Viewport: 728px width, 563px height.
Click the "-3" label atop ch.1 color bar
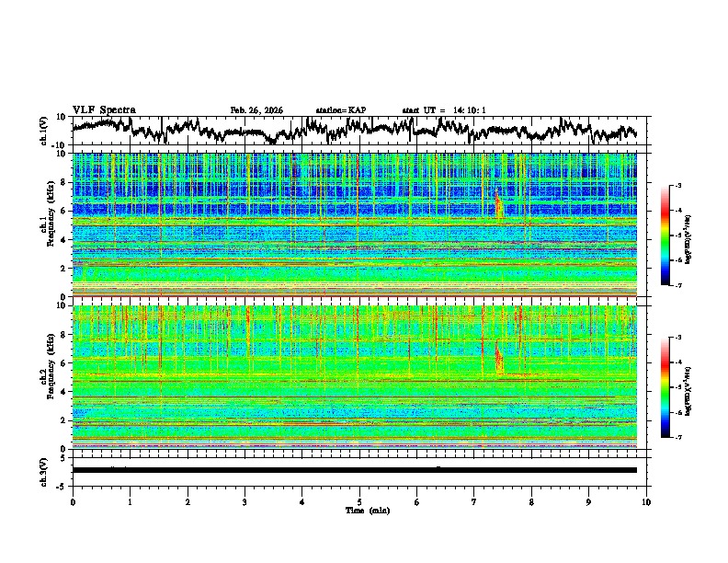(677, 185)
